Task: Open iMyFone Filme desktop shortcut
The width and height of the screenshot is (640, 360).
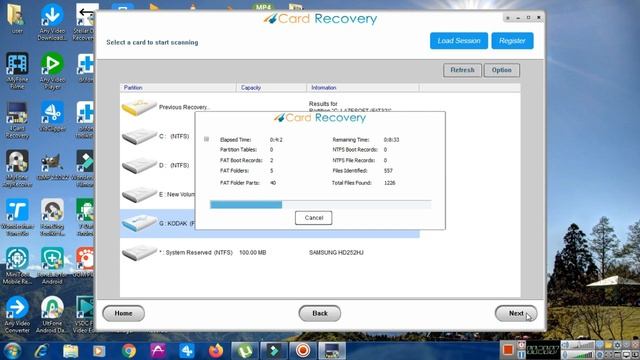Action: pyautogui.click(x=17, y=71)
